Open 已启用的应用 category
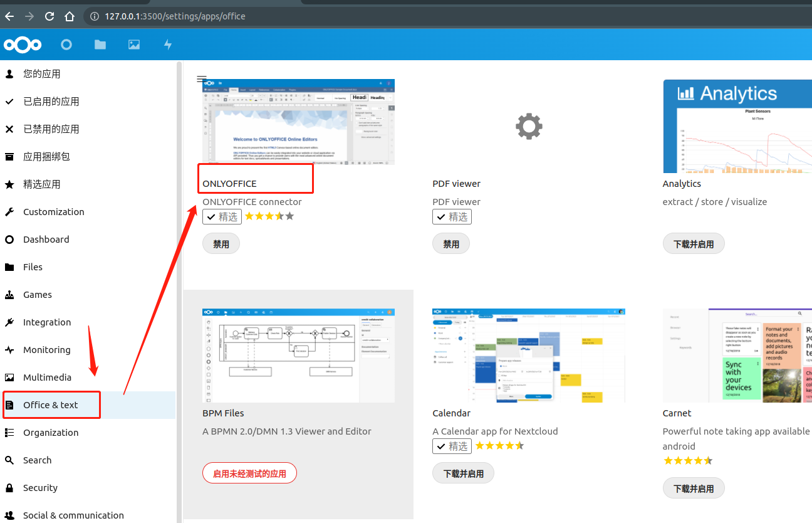This screenshot has height=523, width=812. (x=88, y=102)
